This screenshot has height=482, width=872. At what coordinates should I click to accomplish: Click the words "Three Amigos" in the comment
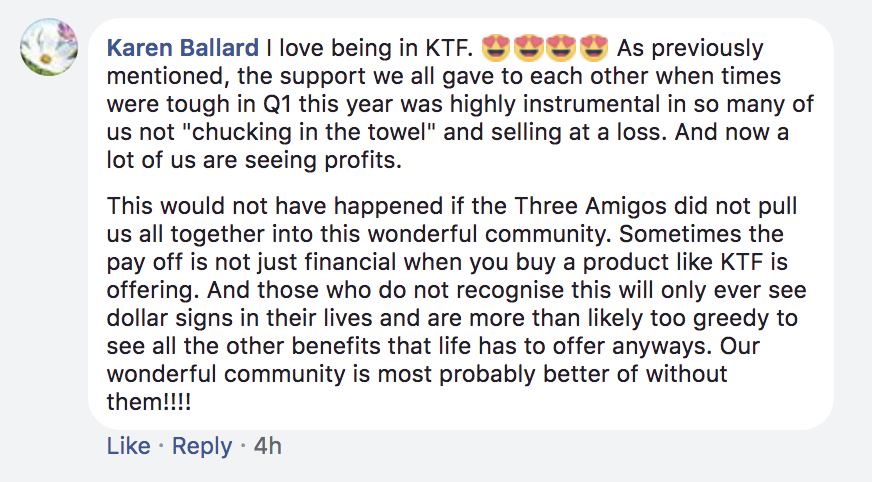[590, 206]
